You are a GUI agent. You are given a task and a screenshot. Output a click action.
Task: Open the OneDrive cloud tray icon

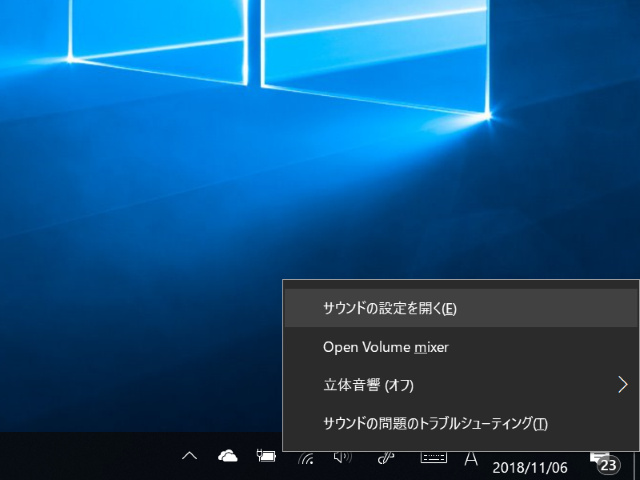tap(228, 456)
